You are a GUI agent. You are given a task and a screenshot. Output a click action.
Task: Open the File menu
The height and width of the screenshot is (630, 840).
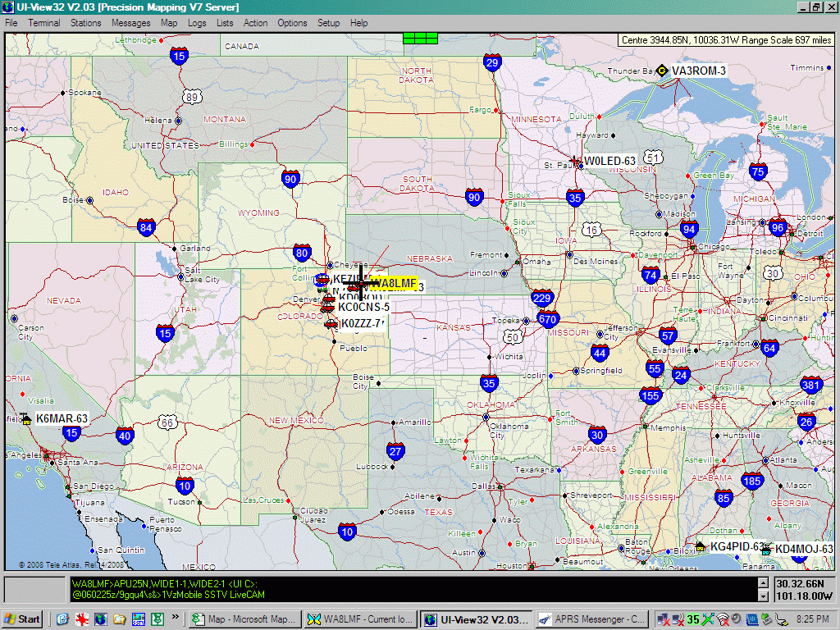(x=11, y=23)
